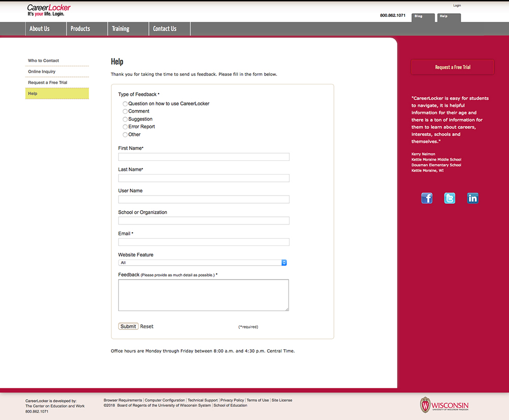Screen dimensions: 509x420
Task: Open the Contact Us menu
Action: click(169, 29)
